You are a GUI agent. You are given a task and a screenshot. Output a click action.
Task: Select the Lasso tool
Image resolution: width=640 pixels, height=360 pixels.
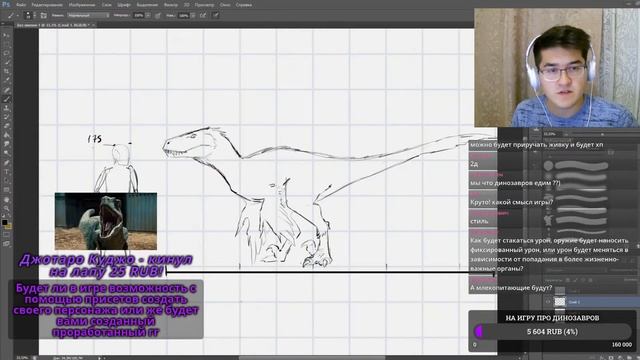click(x=6, y=53)
